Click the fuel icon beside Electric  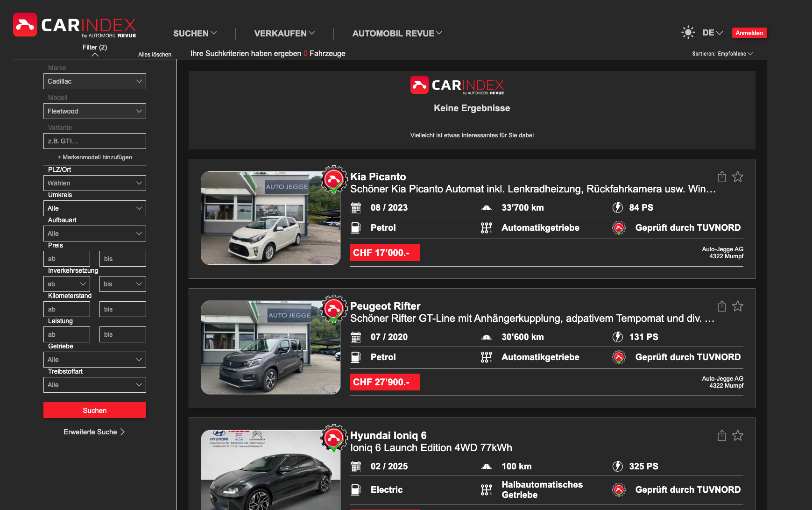pos(356,489)
